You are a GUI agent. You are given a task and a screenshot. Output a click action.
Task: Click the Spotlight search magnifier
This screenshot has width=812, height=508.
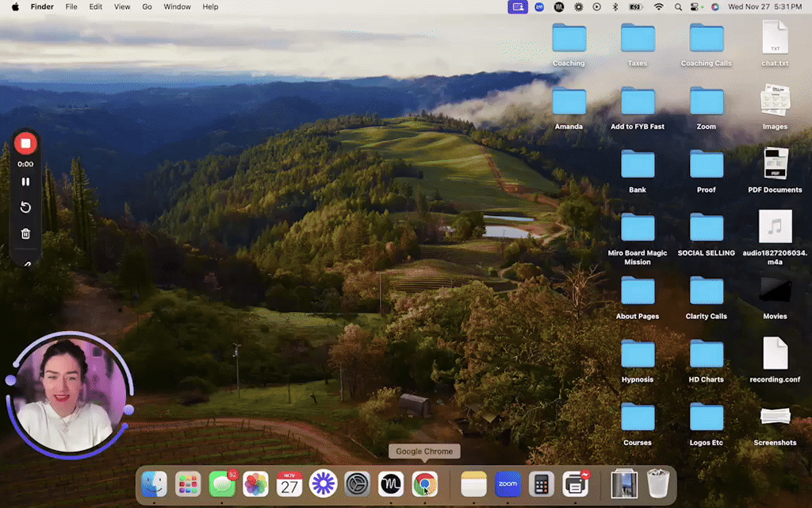[678, 6]
